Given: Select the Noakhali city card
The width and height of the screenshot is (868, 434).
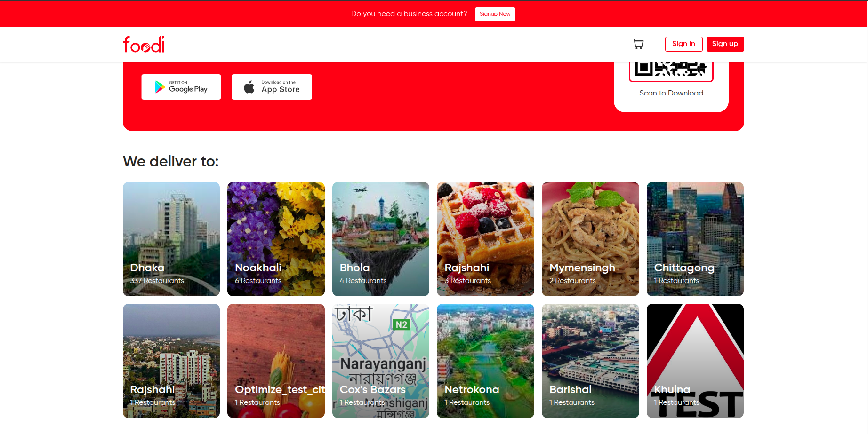Looking at the screenshot, I should tap(276, 239).
